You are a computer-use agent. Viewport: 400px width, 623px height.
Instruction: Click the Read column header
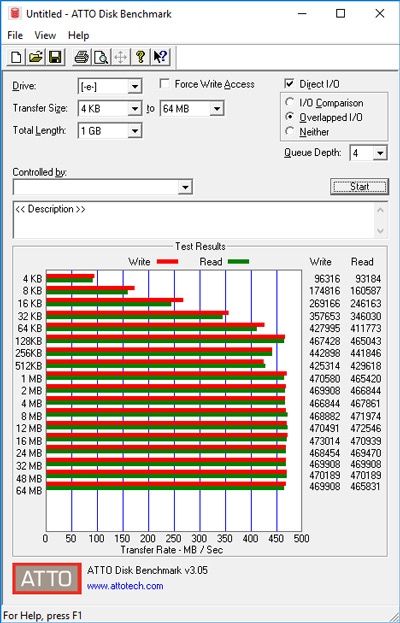362,262
